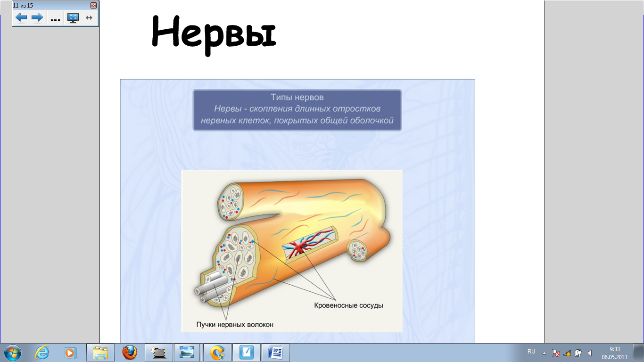The height and width of the screenshot is (362, 644).
Task: Launch Firefox from the taskbar
Action: tap(130, 353)
